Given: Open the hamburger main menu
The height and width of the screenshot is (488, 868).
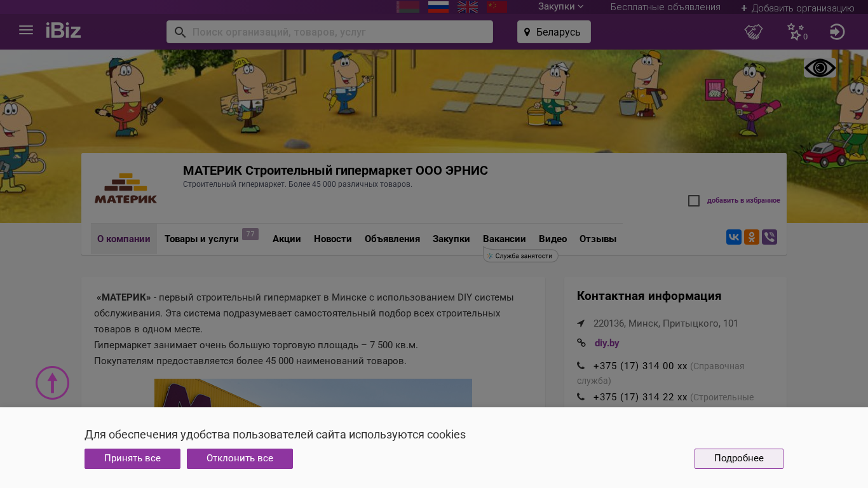Looking at the screenshot, I should (x=26, y=30).
